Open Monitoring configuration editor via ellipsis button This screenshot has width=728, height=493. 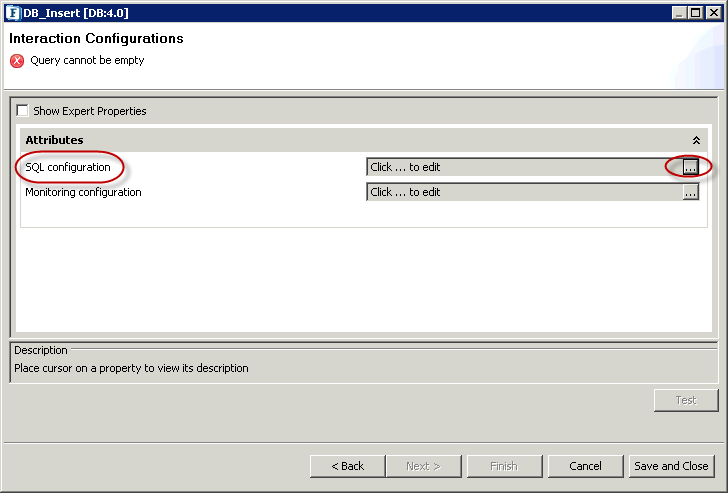(690, 192)
